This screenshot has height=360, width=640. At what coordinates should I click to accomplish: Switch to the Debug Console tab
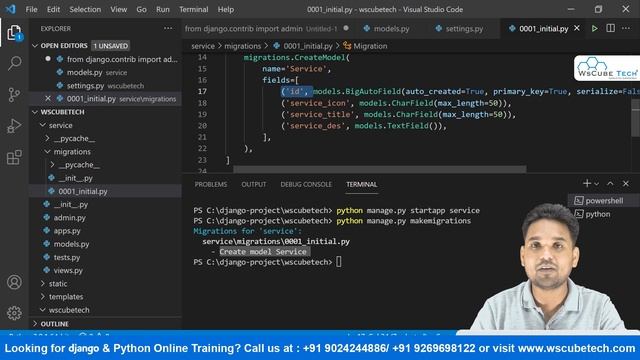306,184
